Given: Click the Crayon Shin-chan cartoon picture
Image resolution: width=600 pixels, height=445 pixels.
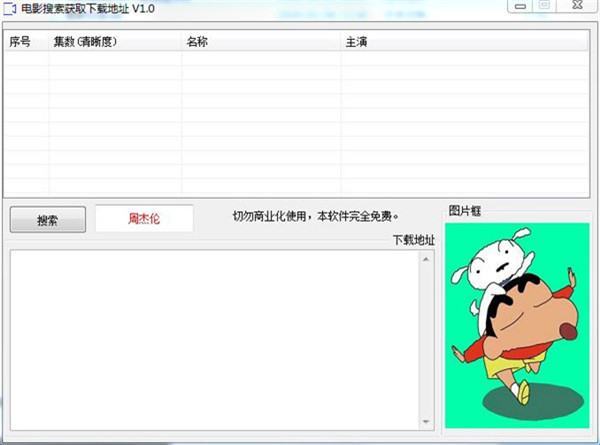Looking at the screenshot, I should point(517,325).
